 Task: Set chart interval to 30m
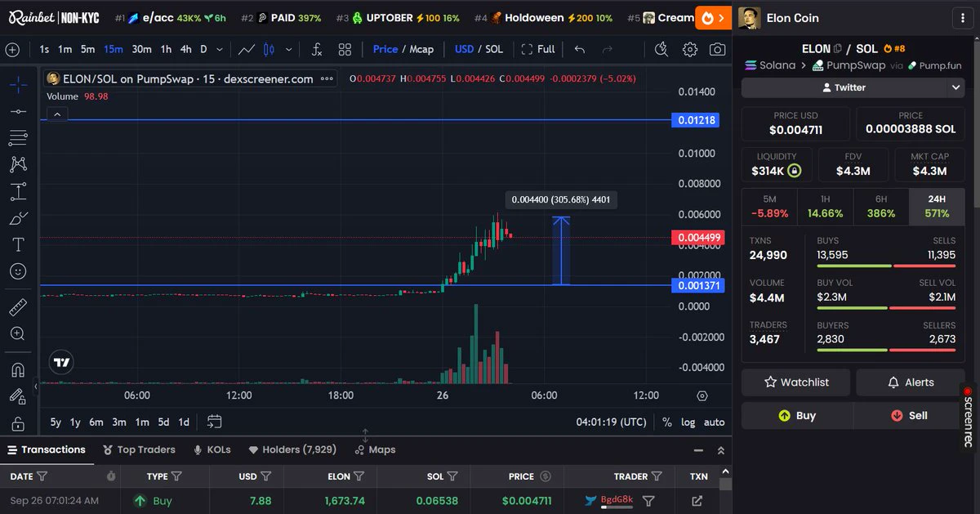point(142,50)
